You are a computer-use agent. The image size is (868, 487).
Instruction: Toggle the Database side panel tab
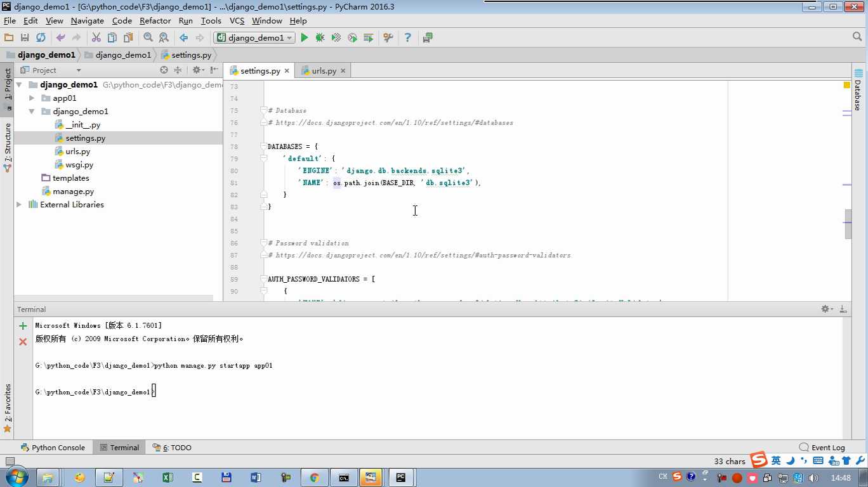(x=858, y=91)
